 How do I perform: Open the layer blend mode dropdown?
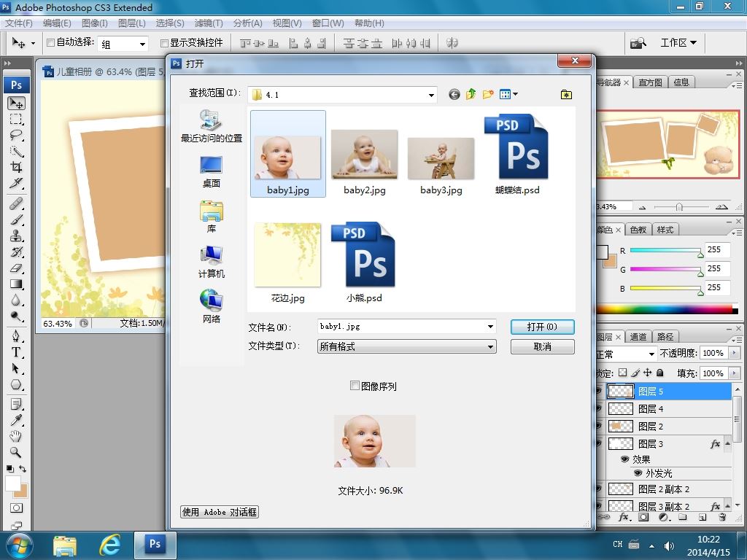[x=651, y=354]
